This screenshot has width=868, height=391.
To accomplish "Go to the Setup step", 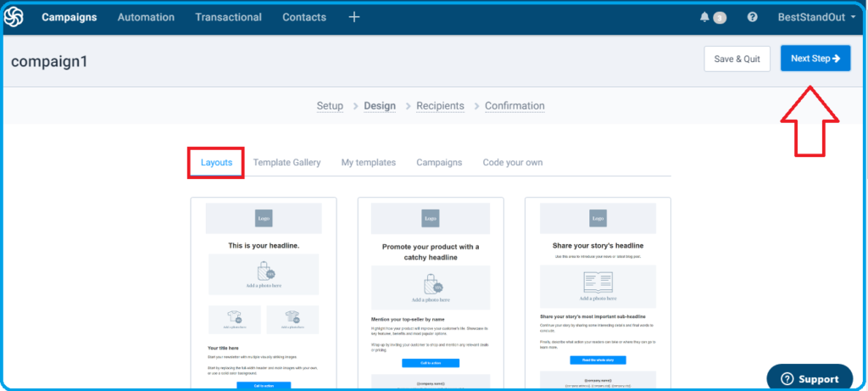I will [x=330, y=106].
